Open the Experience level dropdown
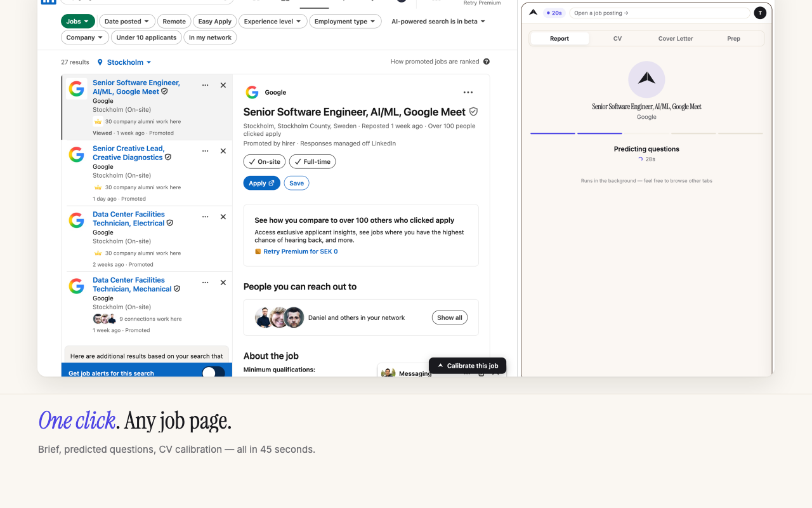Viewport: 812px width, 508px height. click(273, 22)
